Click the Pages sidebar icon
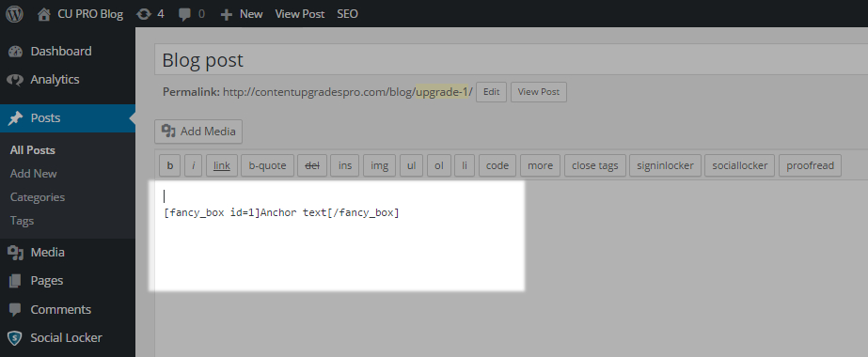The width and height of the screenshot is (868, 357). 15,281
